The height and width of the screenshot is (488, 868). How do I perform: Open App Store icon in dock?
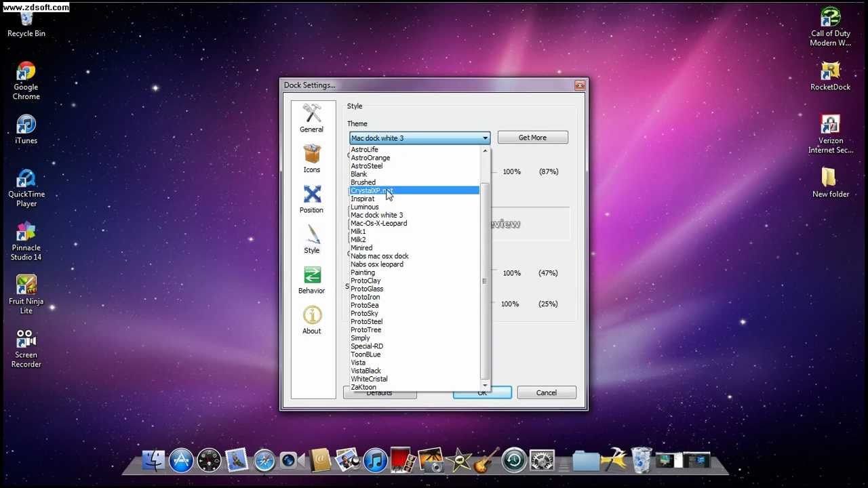coord(181,461)
